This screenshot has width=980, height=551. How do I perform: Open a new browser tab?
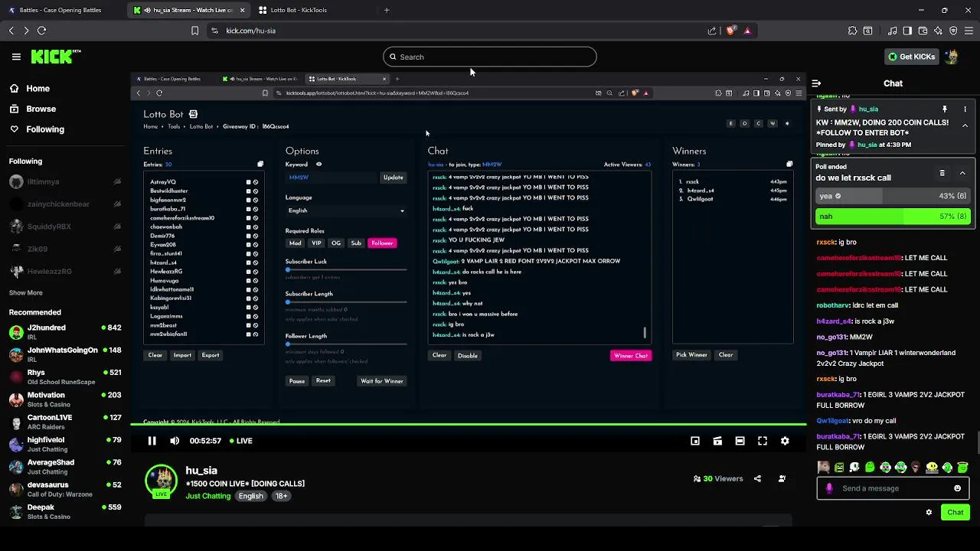(387, 10)
